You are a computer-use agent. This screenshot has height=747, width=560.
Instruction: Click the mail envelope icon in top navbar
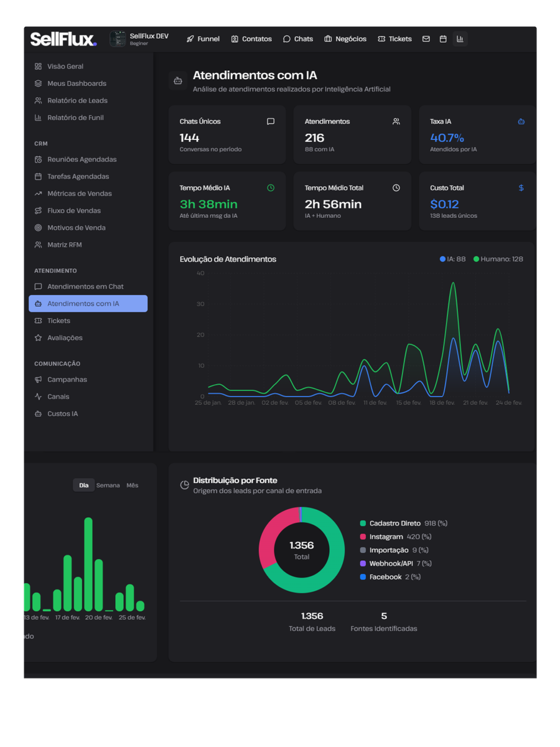(426, 39)
